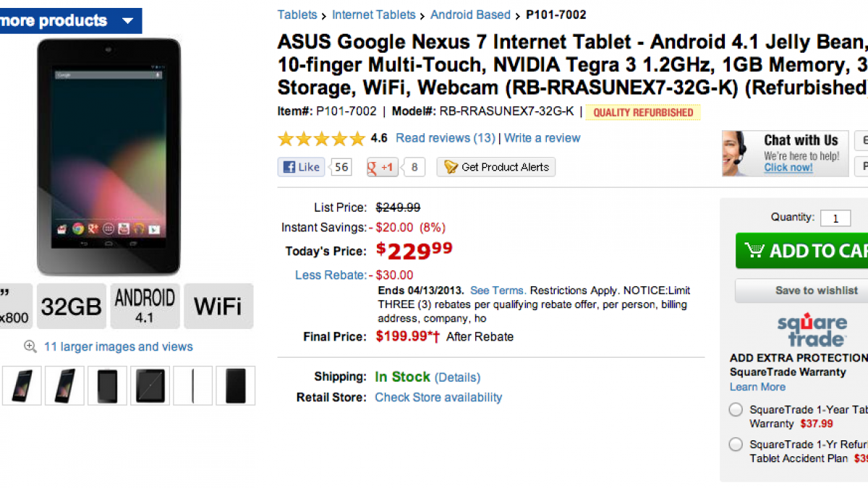Open the Internet Tablets breadcrumb

tap(374, 14)
